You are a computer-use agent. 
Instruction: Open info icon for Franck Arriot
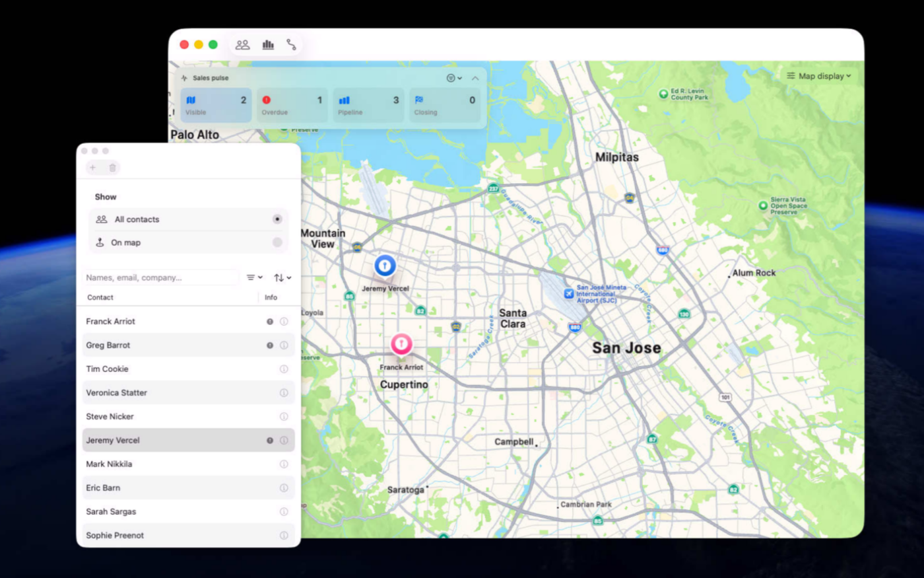[x=284, y=322]
